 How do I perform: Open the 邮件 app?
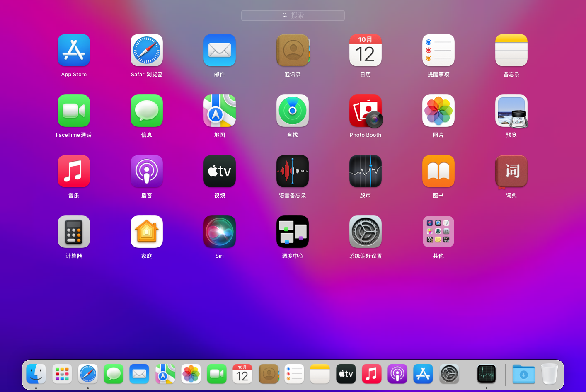point(220,50)
